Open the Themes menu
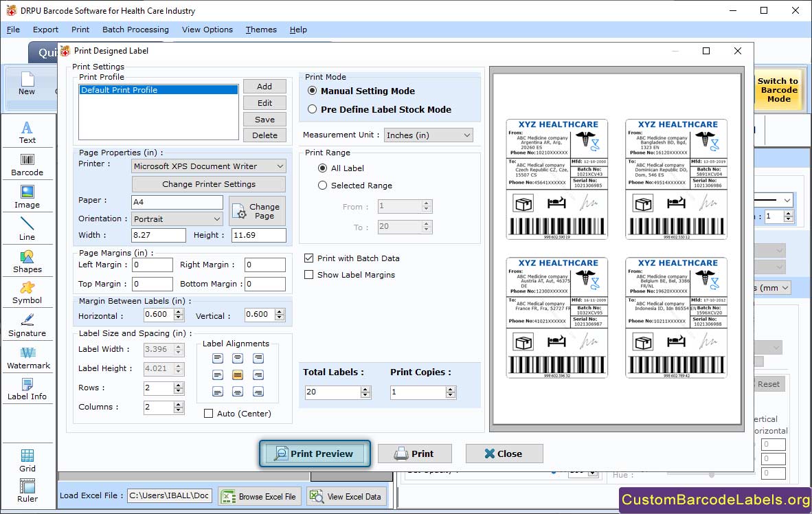This screenshot has height=514, width=812. coord(261,30)
